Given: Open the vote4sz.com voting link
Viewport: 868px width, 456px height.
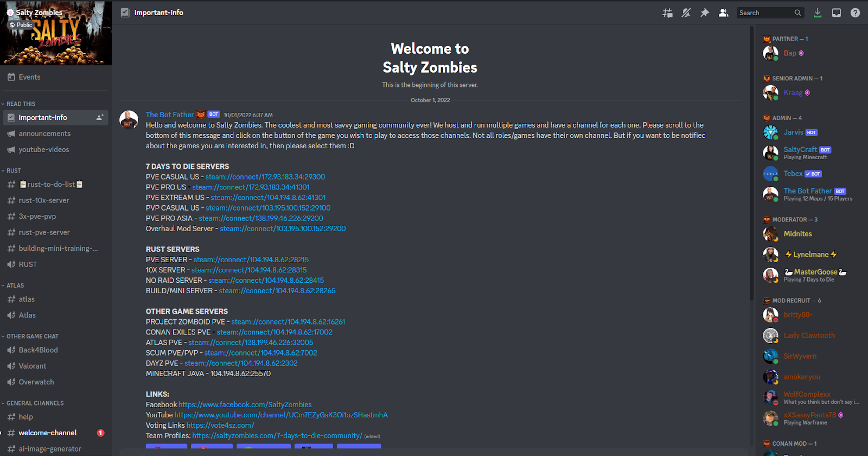Looking at the screenshot, I should pyautogui.click(x=220, y=425).
